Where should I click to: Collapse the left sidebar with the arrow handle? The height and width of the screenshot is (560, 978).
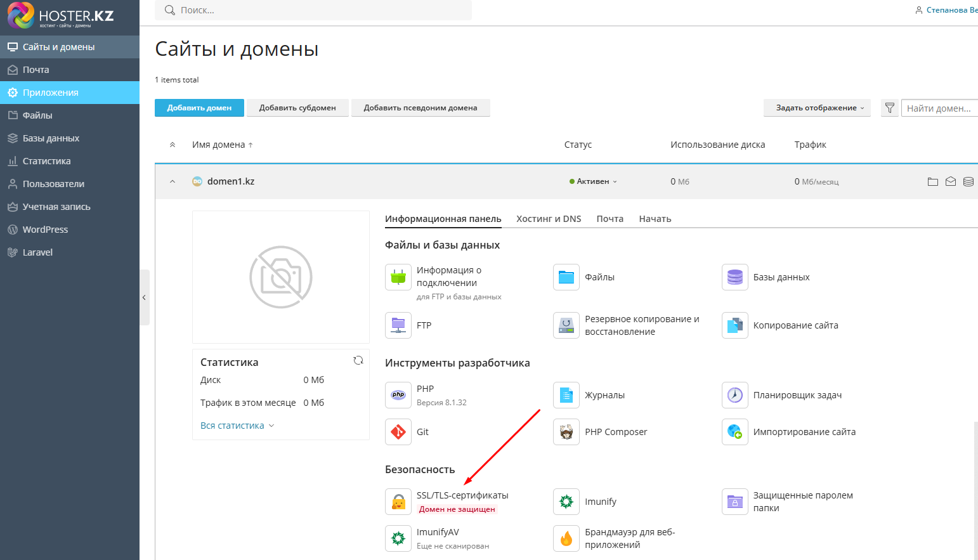click(x=144, y=297)
